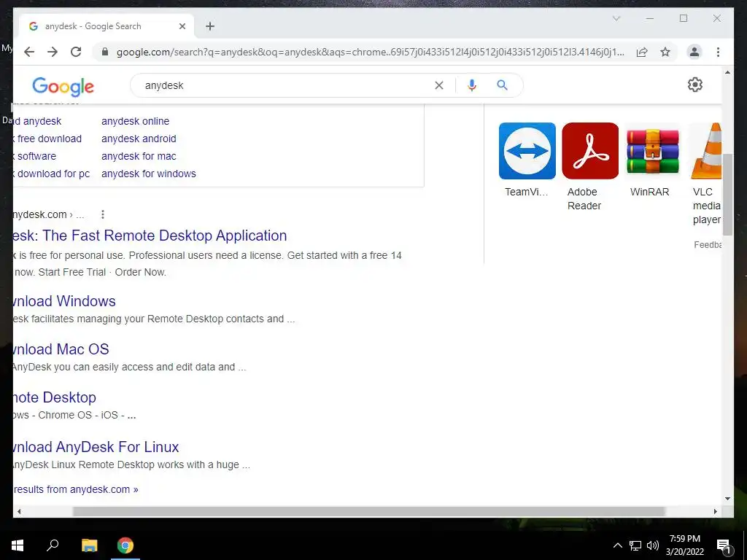Image resolution: width=747 pixels, height=560 pixels.
Task: Open the VLC media player thumbnail
Action: pyautogui.click(x=706, y=150)
